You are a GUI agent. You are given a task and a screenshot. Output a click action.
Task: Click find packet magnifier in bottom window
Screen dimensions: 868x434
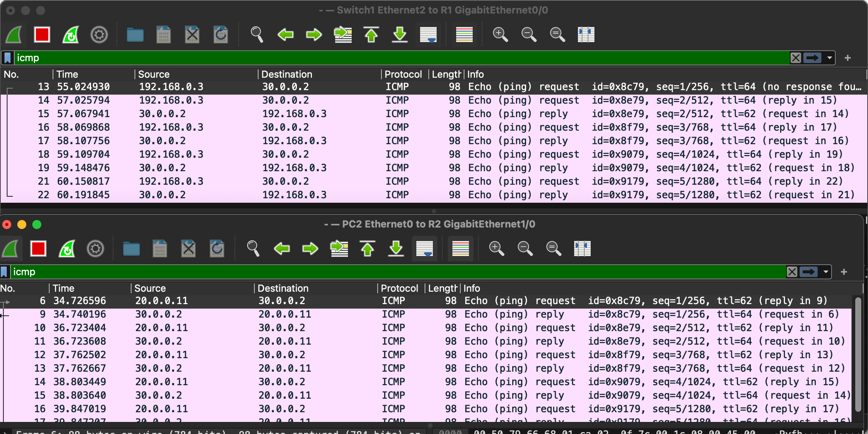pyautogui.click(x=253, y=249)
